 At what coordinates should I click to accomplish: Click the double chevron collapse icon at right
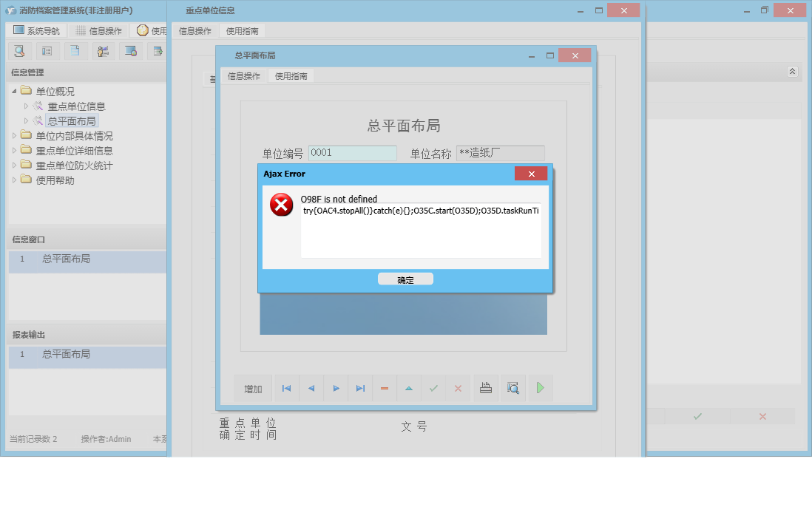(792, 72)
